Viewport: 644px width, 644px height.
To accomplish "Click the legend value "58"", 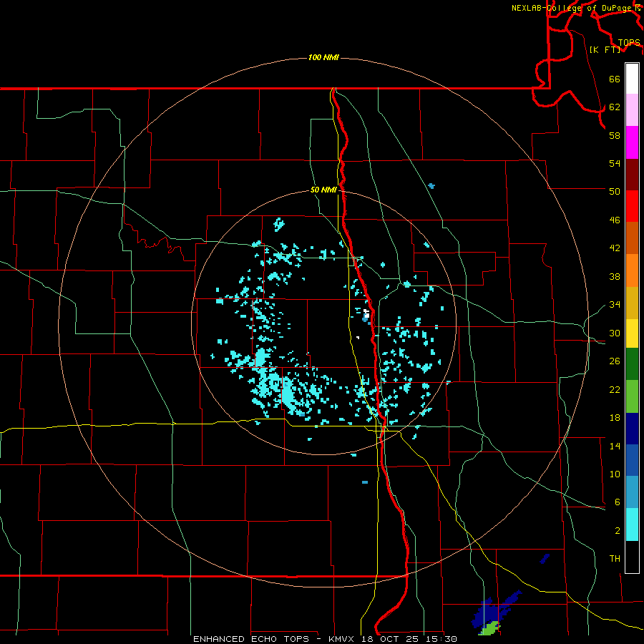I will (615, 135).
